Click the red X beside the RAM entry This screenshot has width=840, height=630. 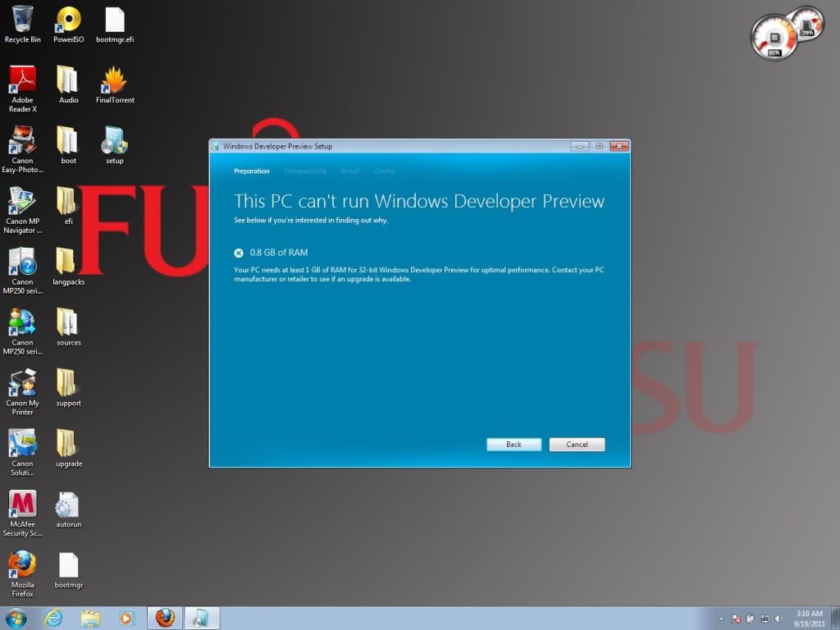pyautogui.click(x=239, y=253)
